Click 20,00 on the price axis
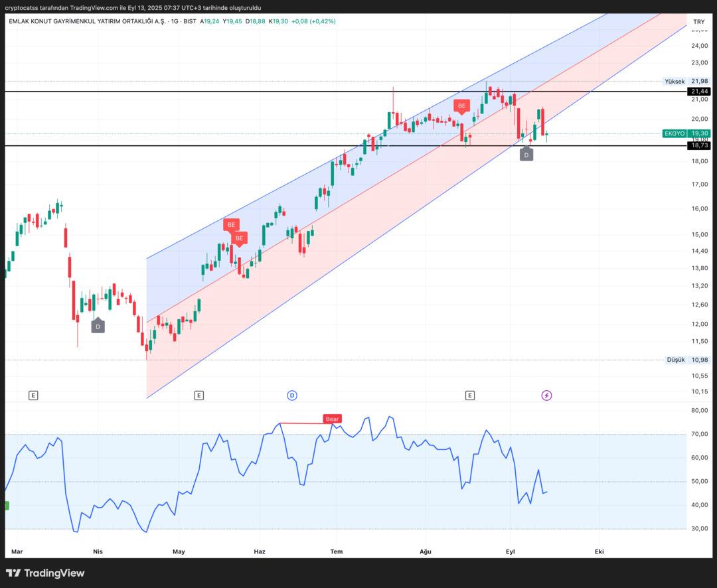The height and width of the screenshot is (588, 717). click(x=700, y=119)
